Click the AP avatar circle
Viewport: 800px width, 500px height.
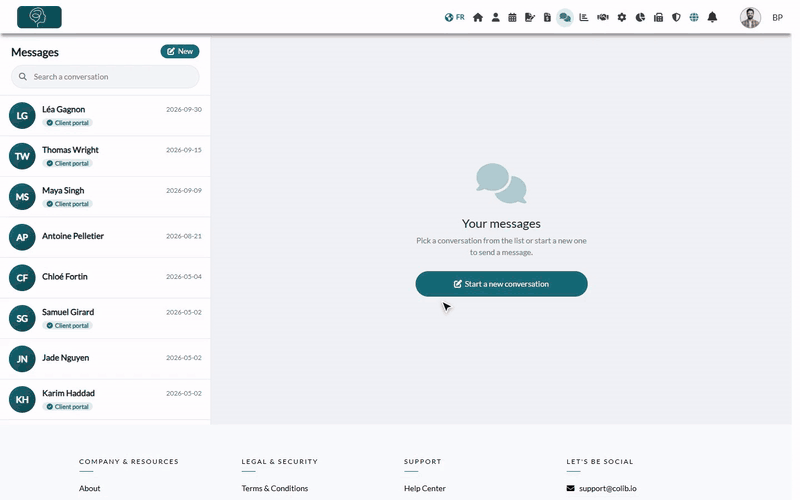[x=22, y=237]
